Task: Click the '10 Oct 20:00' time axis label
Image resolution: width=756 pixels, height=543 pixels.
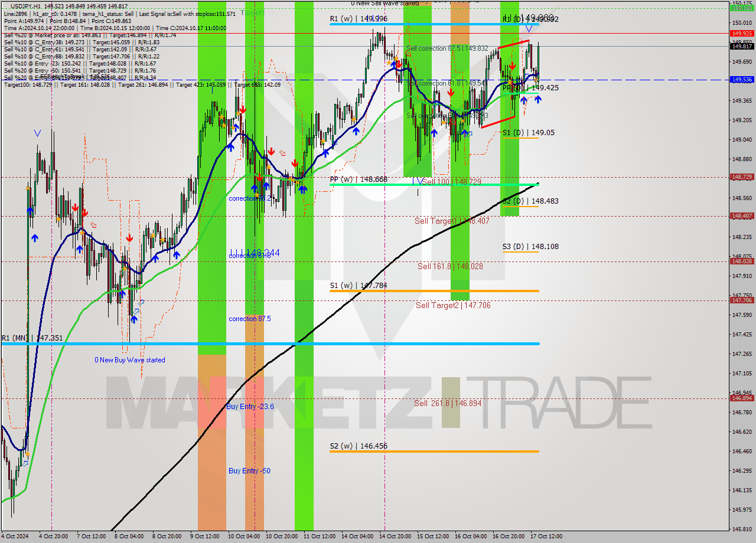Action: (281, 537)
